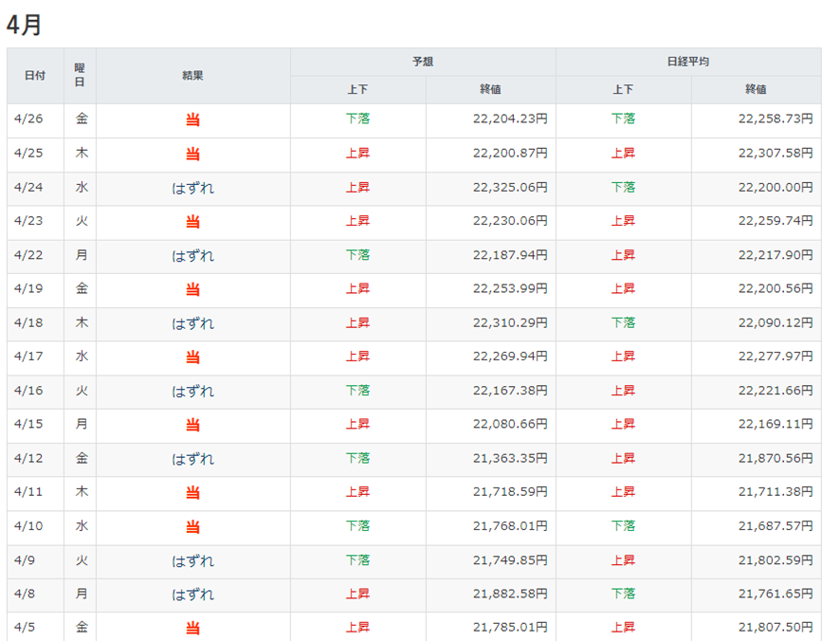Click the 曜日 column header
This screenshot has height=641, width=840.
pyautogui.click(x=80, y=75)
